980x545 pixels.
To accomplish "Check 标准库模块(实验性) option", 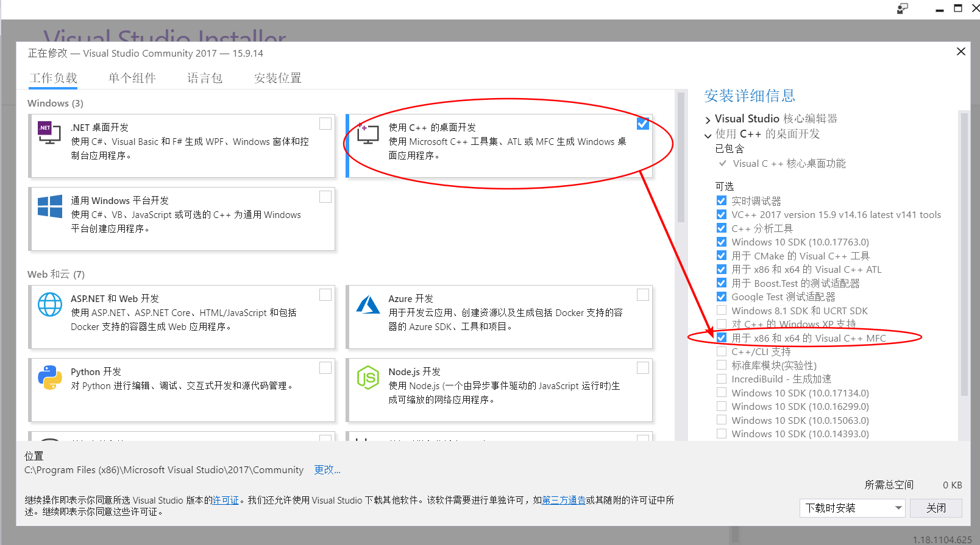I will (722, 365).
